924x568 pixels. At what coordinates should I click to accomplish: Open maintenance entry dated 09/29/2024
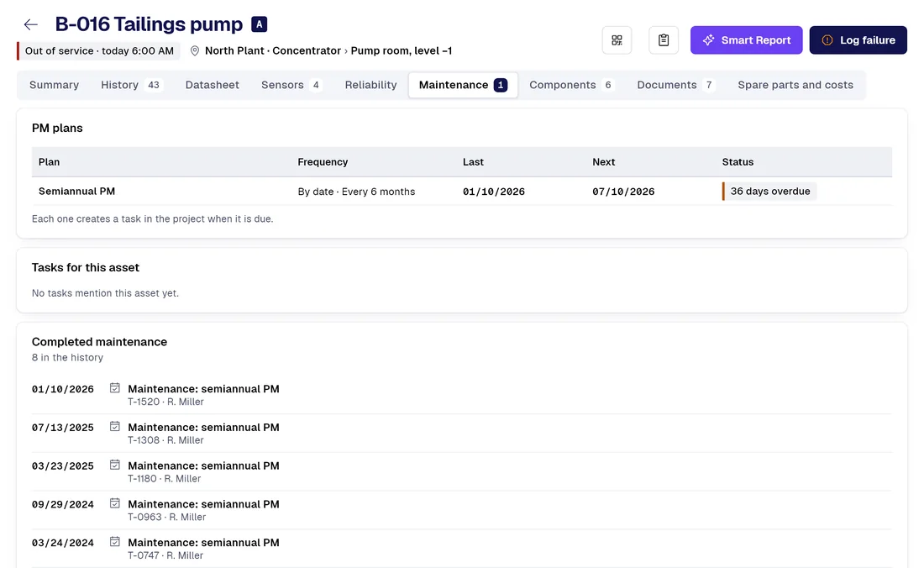click(x=462, y=510)
